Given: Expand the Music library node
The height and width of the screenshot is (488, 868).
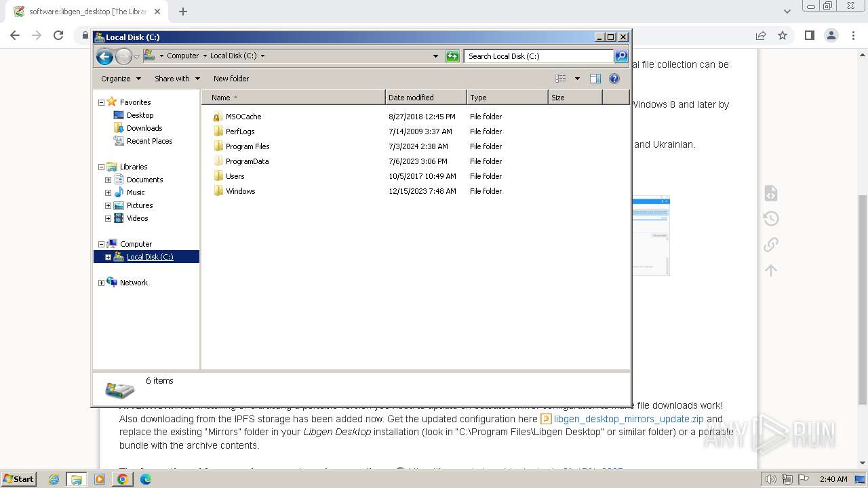Looking at the screenshot, I should 108,192.
